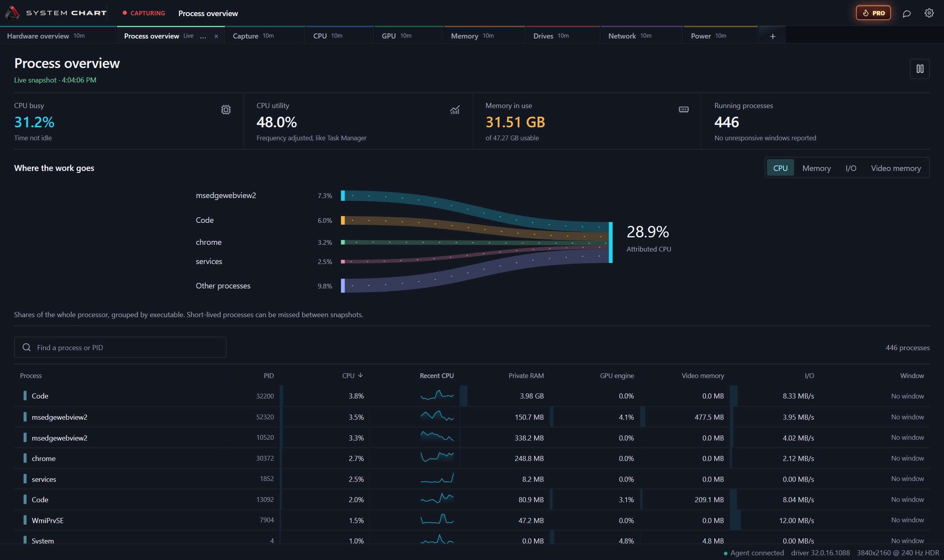The width and height of the screenshot is (944, 560).
Task: Click the chrome green flow swatch
Action: [343, 242]
